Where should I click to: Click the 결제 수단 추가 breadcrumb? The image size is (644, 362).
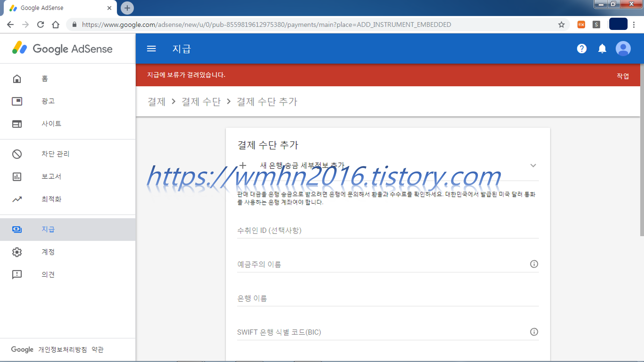(x=267, y=102)
